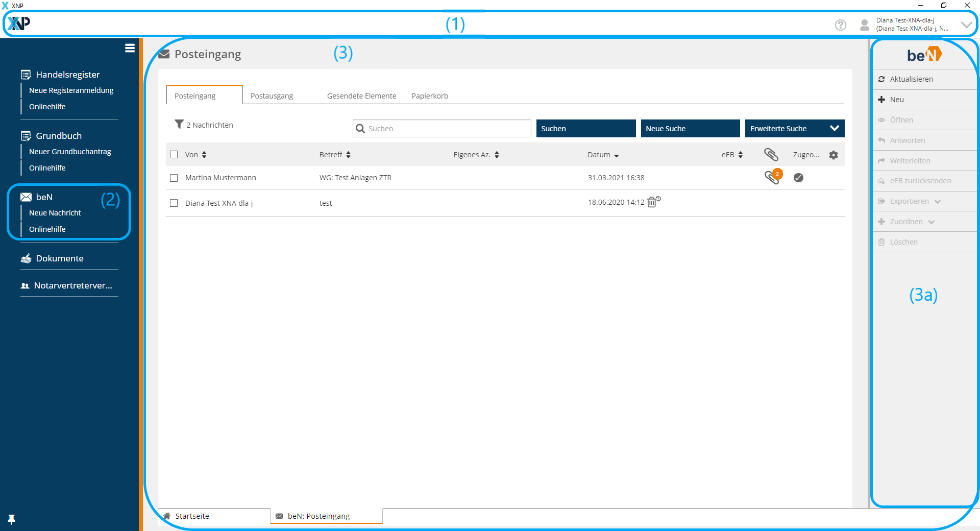Click the Weiterleiten action
980x531 pixels.
pos(924,161)
